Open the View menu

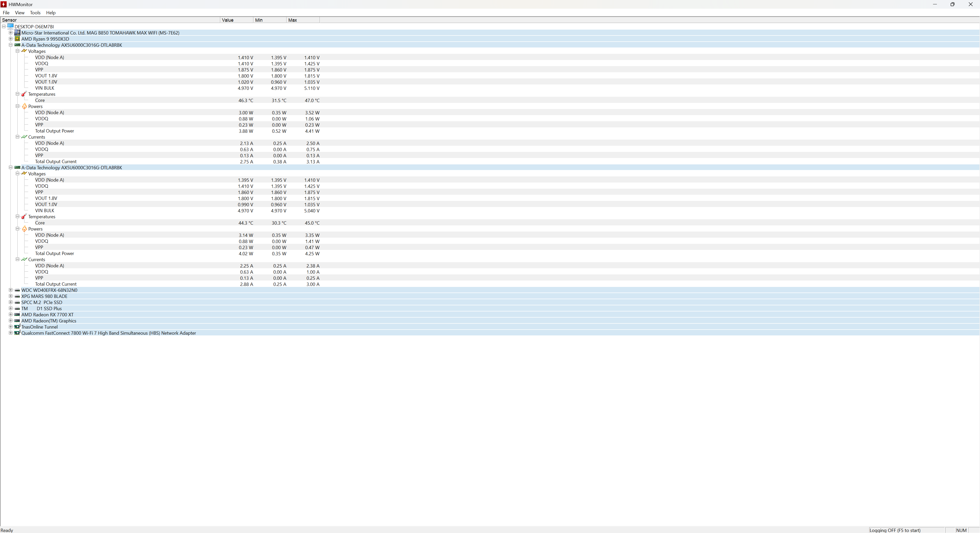pyautogui.click(x=19, y=13)
